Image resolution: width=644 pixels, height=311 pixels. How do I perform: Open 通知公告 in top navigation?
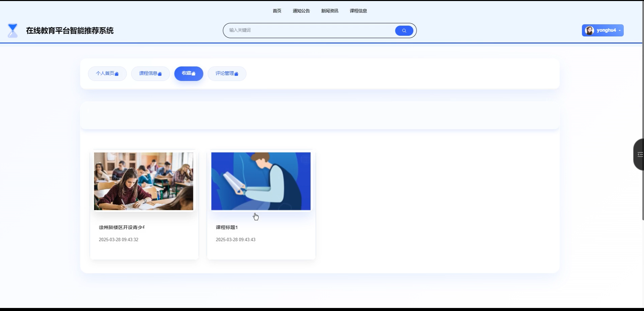coord(301,11)
